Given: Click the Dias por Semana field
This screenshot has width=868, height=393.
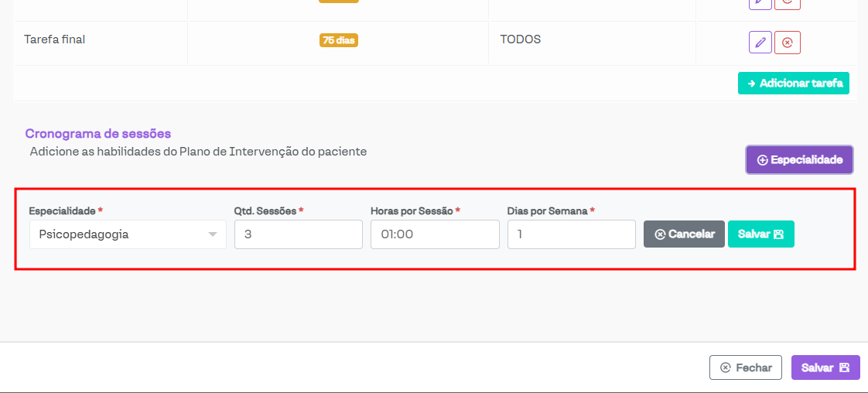Looking at the screenshot, I should coord(571,234).
